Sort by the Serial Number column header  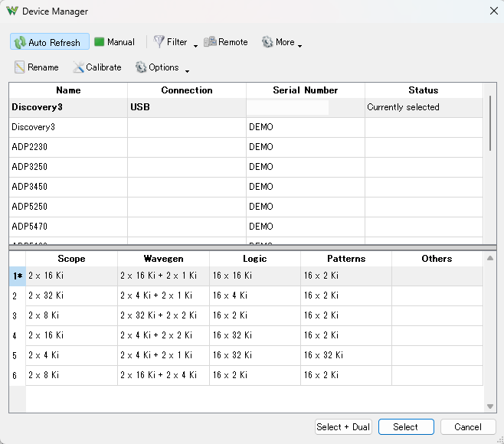tap(305, 90)
